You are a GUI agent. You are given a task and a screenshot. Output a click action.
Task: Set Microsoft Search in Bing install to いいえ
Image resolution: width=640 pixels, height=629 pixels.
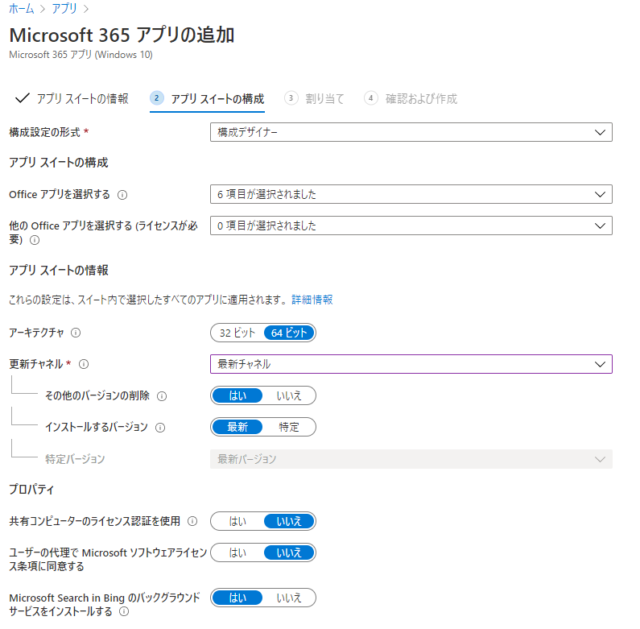[x=289, y=598]
